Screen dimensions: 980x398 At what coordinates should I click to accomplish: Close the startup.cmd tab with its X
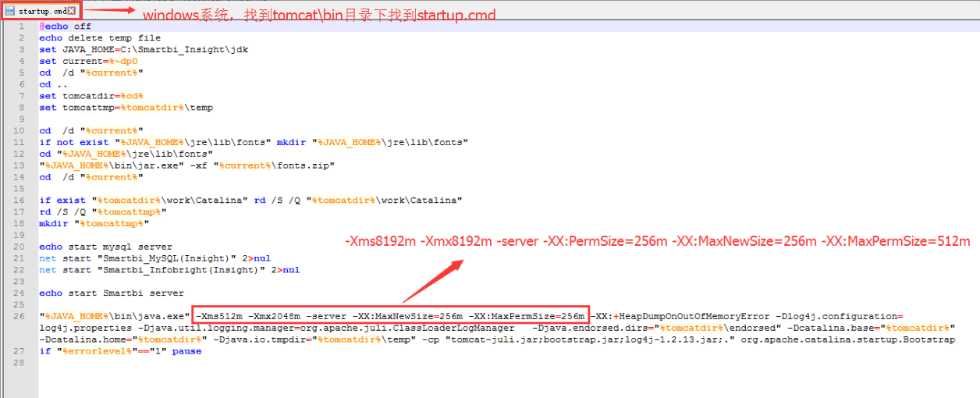(x=72, y=11)
